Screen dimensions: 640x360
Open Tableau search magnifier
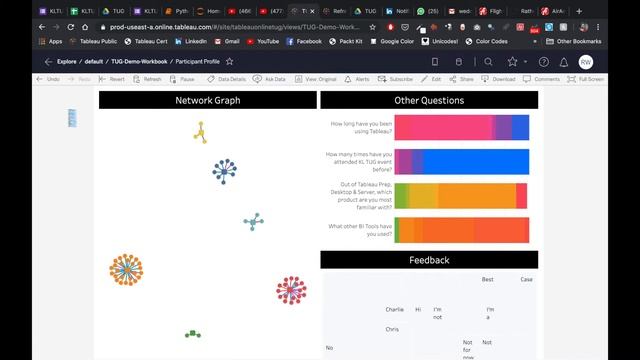tap(488, 62)
